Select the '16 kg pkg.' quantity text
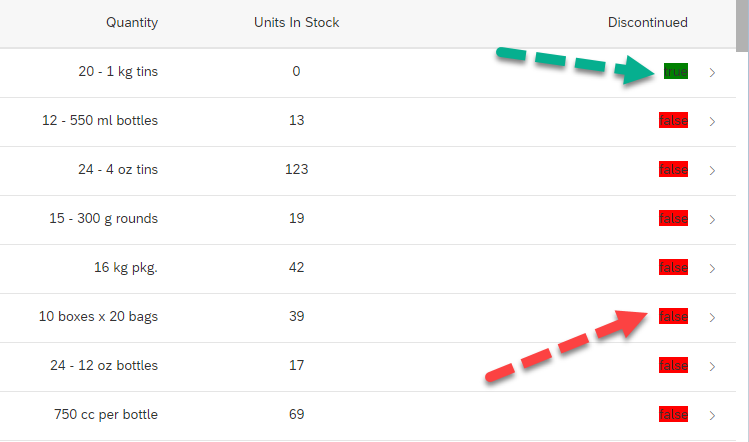 pyautogui.click(x=125, y=268)
